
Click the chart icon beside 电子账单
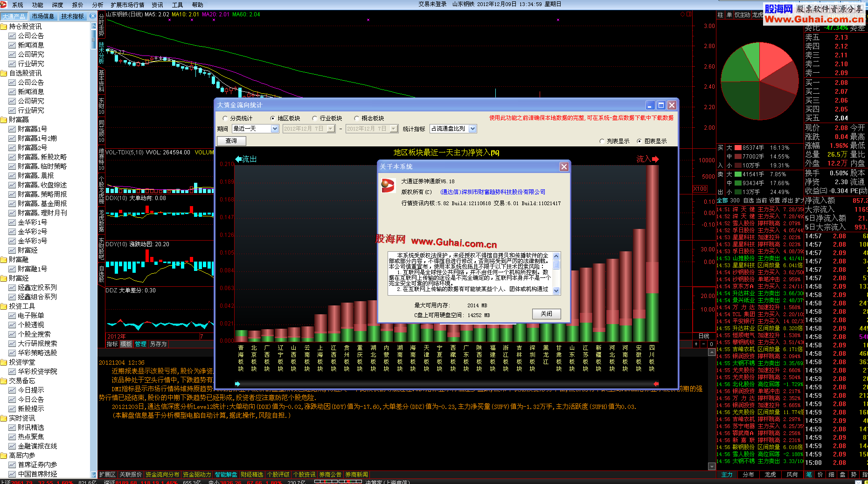tap(13, 316)
